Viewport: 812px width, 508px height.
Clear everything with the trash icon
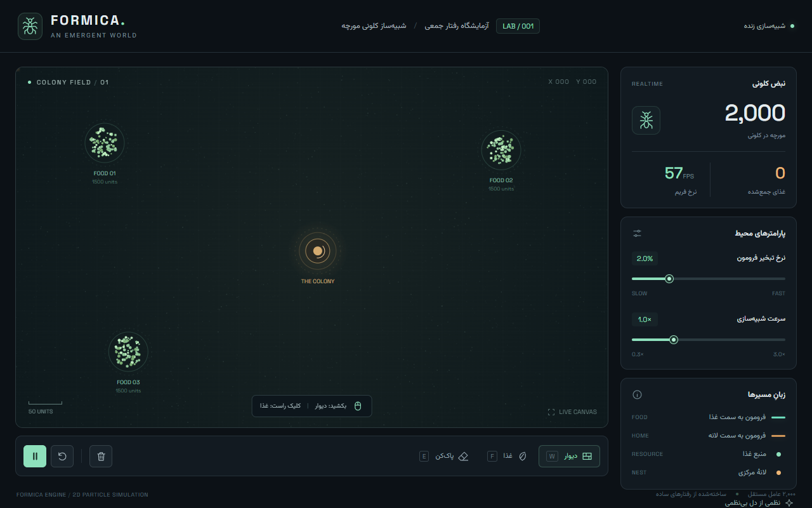[101, 456]
